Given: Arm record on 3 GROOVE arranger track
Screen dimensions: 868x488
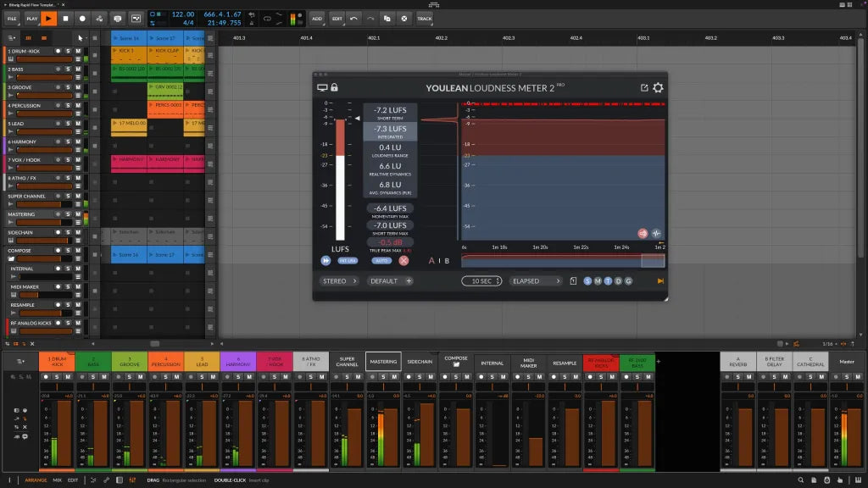Looking at the screenshot, I should point(58,87).
